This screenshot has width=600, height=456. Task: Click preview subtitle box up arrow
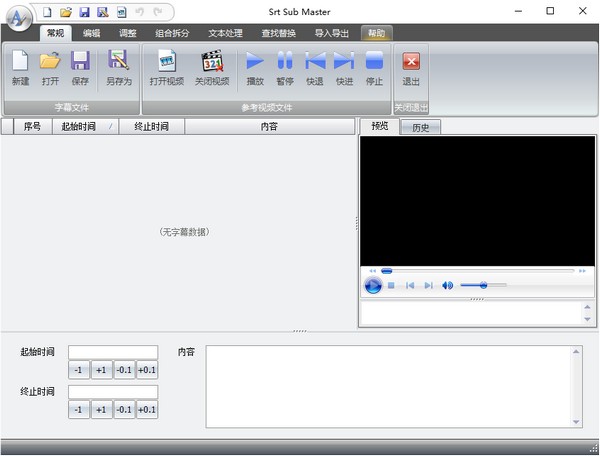[x=587, y=307]
